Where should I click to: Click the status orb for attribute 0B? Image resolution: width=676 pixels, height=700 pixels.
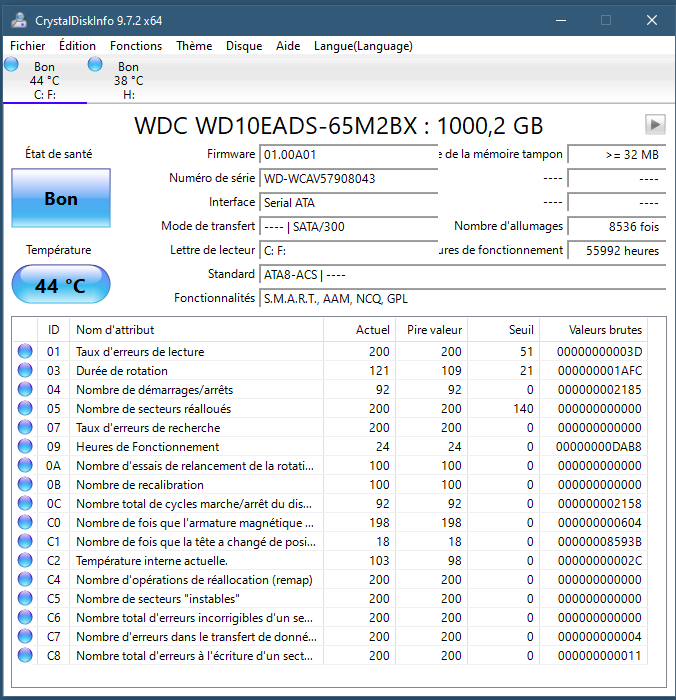click(x=25, y=484)
